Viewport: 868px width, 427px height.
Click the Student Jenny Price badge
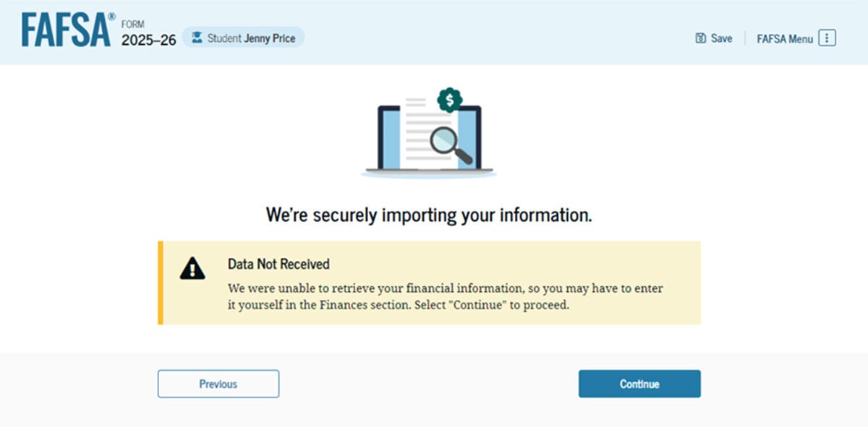243,38
